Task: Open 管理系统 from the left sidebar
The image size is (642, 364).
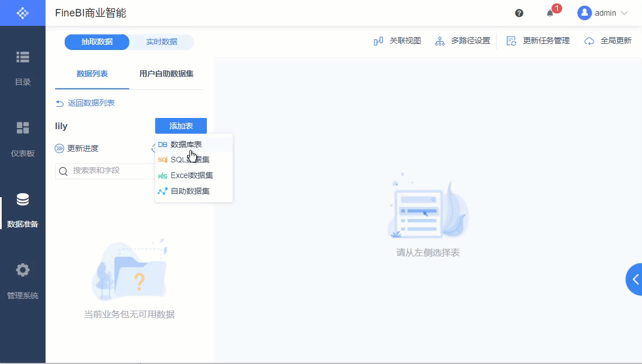Action: coord(22,280)
